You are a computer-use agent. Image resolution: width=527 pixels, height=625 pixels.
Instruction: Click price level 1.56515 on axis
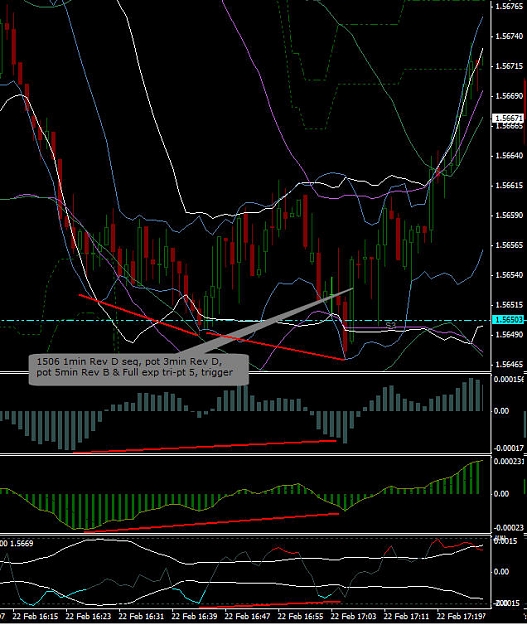click(x=509, y=305)
